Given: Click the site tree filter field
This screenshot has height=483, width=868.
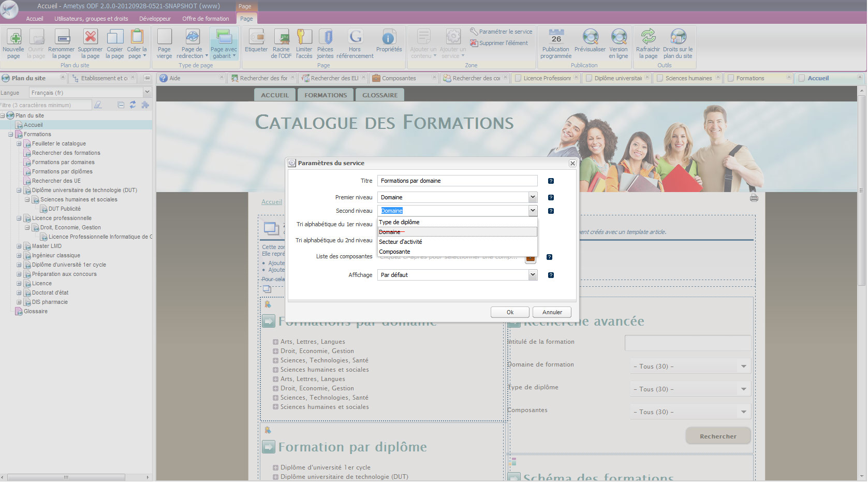Looking at the screenshot, I should pos(46,105).
